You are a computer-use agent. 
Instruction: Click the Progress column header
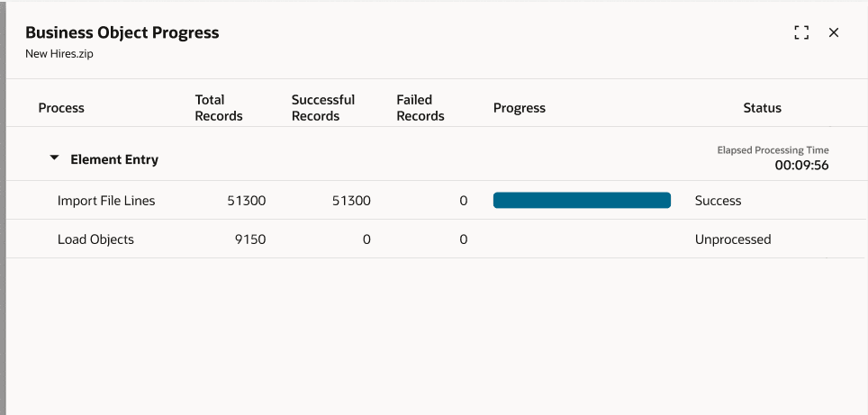[520, 108]
